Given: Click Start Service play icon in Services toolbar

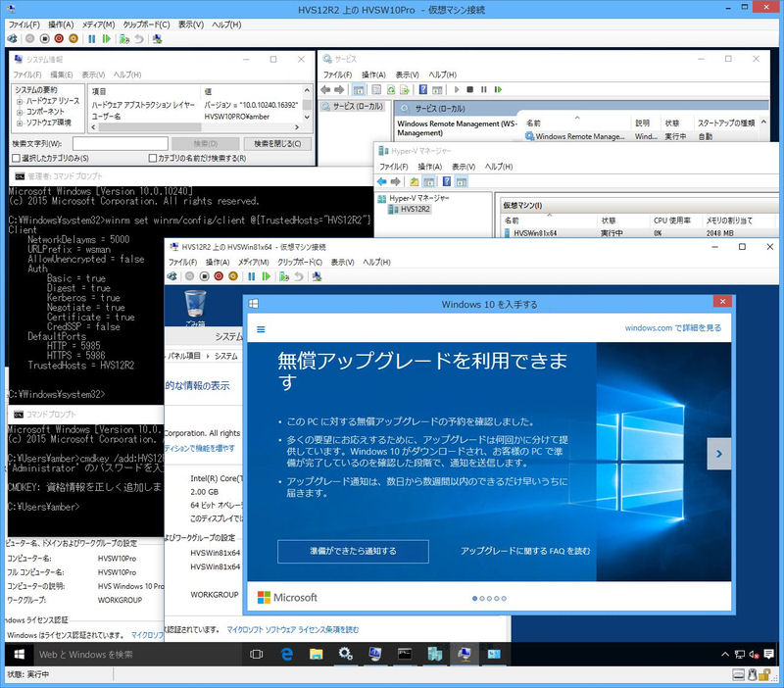Looking at the screenshot, I should click(x=457, y=89).
